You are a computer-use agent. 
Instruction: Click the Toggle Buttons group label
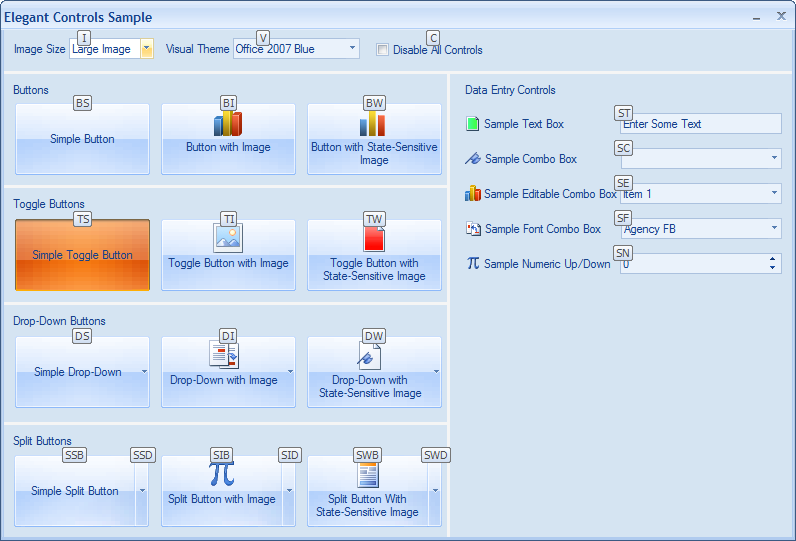49,204
